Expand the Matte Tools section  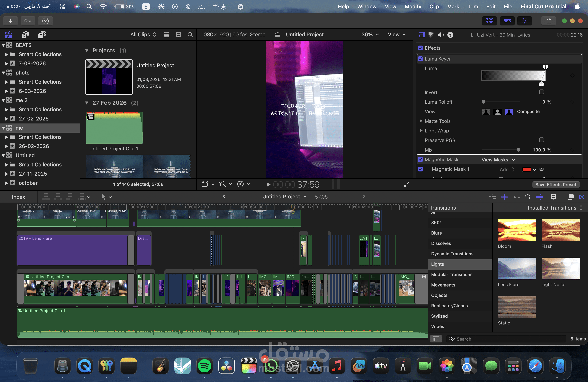coord(421,121)
